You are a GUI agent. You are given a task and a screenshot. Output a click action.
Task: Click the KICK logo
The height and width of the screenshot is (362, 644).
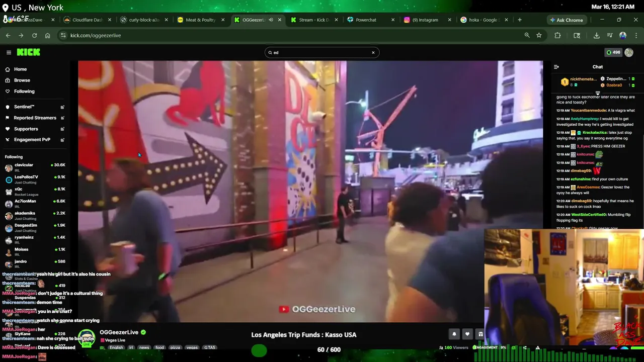28,52
